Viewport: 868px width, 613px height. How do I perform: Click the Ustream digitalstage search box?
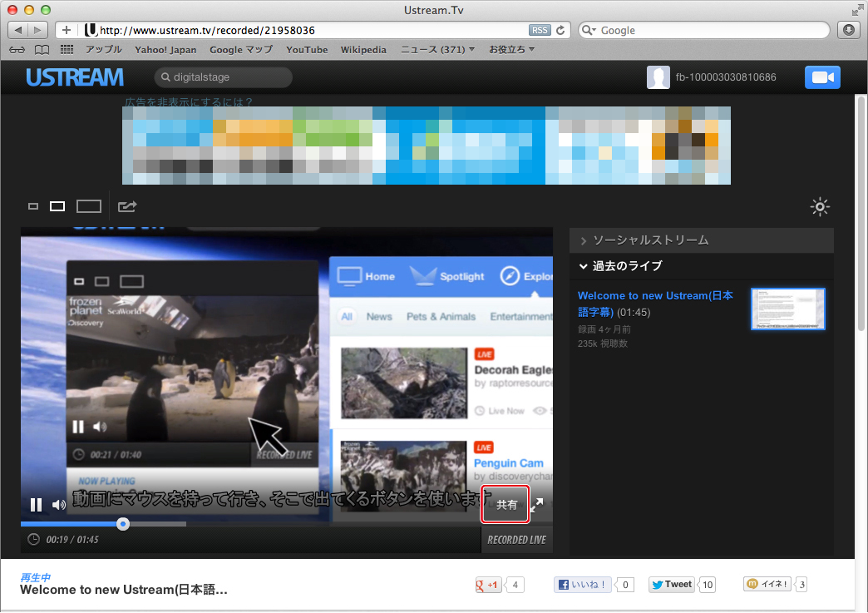(223, 77)
